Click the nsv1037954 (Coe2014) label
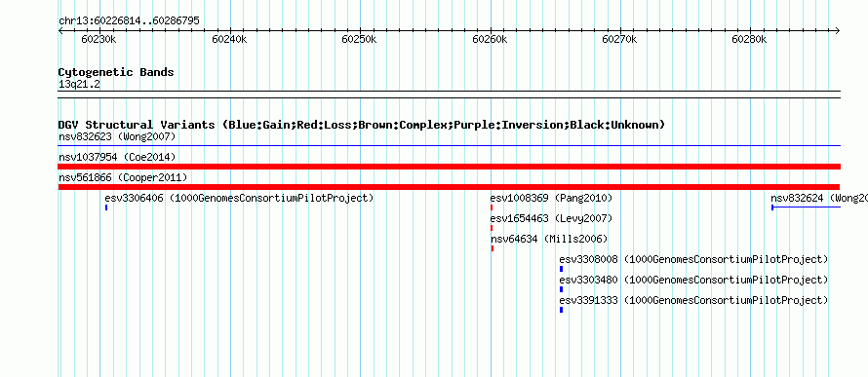This screenshot has height=377, width=868. click(x=117, y=157)
